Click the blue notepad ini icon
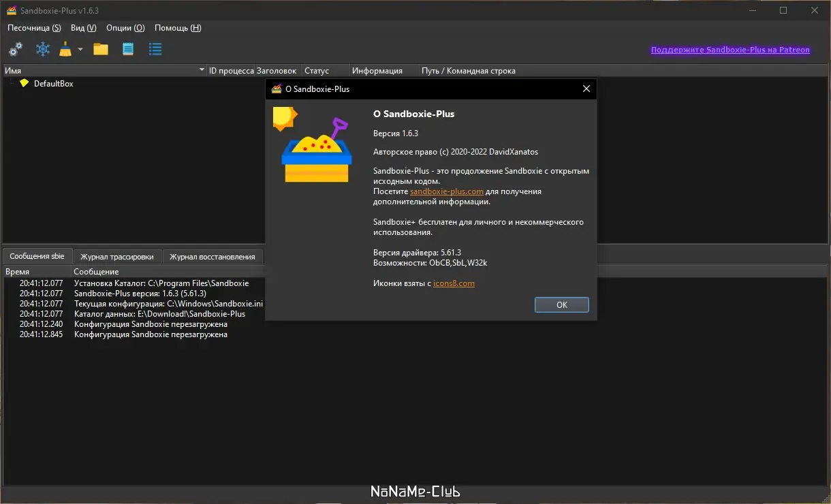Screen dimensions: 831x504 coord(127,49)
